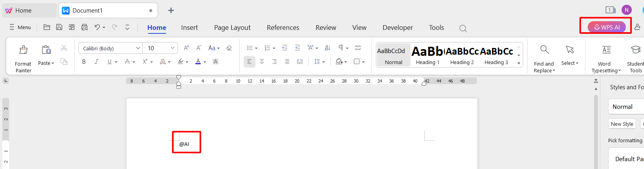This screenshot has height=169, width=644.
Task: Click the WPS AI button
Action: [x=607, y=27]
